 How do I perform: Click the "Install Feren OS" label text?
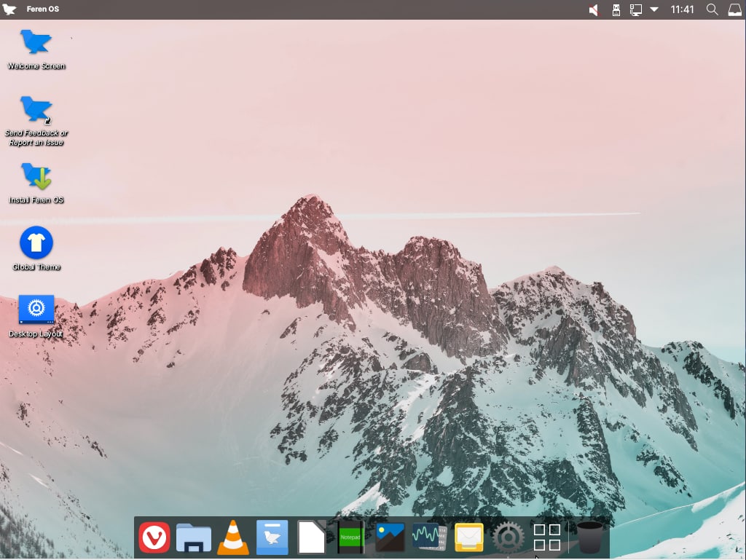coord(36,200)
